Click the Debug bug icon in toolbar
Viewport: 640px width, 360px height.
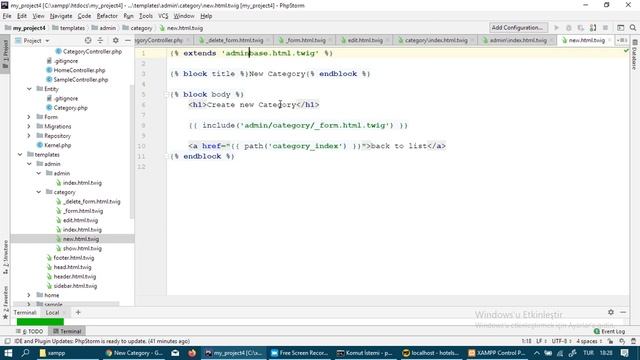pos(568,28)
